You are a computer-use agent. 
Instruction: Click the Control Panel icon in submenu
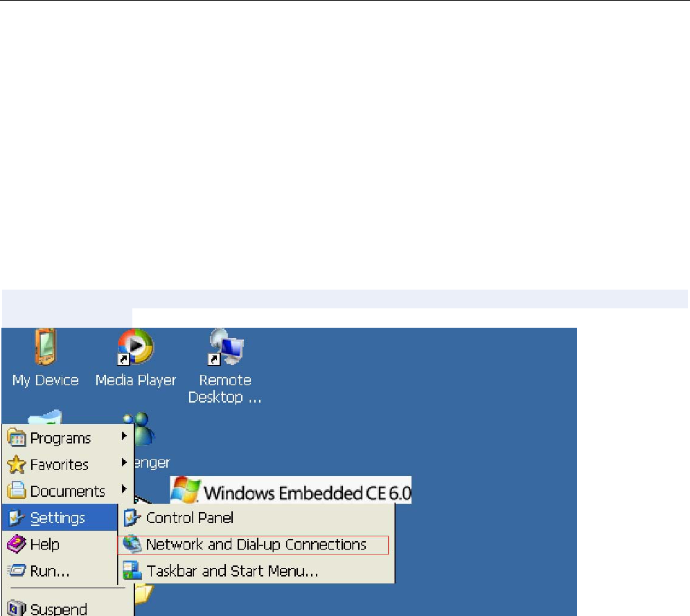coord(132,518)
